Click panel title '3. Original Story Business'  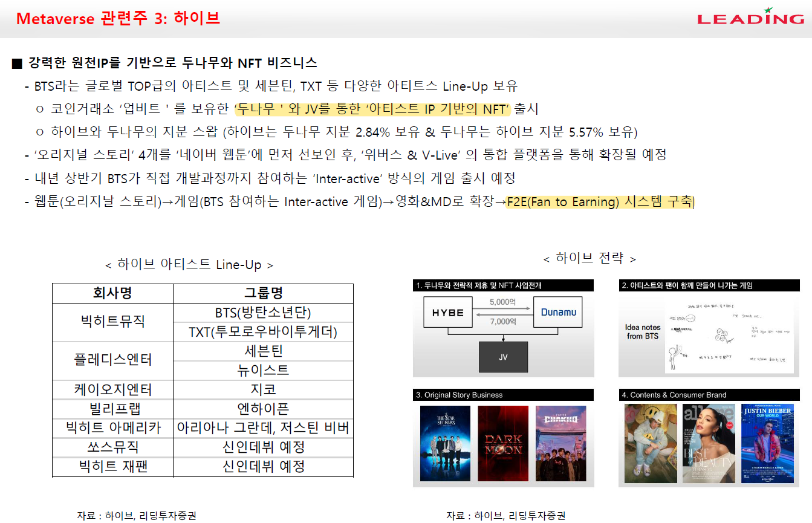coord(503,395)
